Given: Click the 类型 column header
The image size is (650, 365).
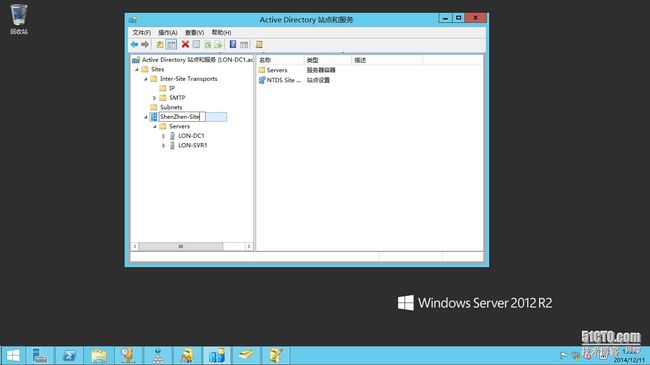Looking at the screenshot, I should (x=327, y=60).
